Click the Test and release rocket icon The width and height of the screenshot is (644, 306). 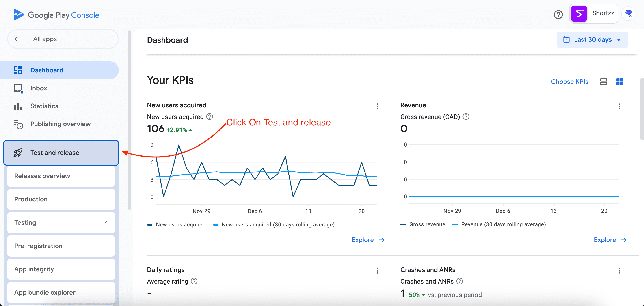(x=18, y=153)
